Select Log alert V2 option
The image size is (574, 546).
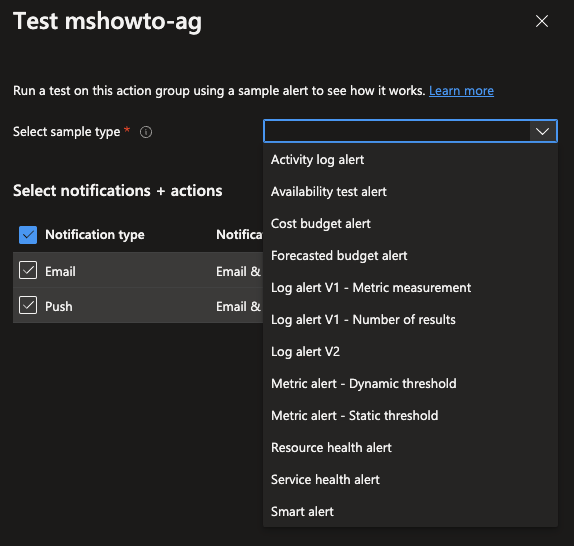410,352
